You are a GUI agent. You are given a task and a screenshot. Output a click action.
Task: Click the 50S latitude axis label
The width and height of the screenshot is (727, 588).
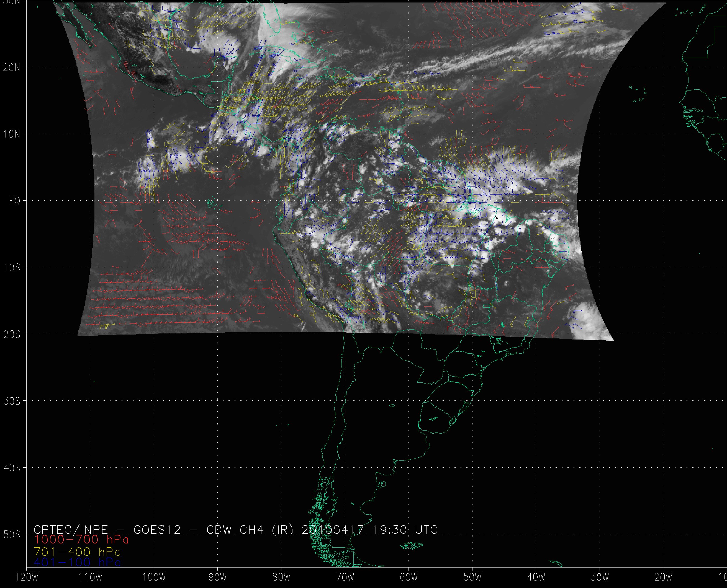coord(12,535)
